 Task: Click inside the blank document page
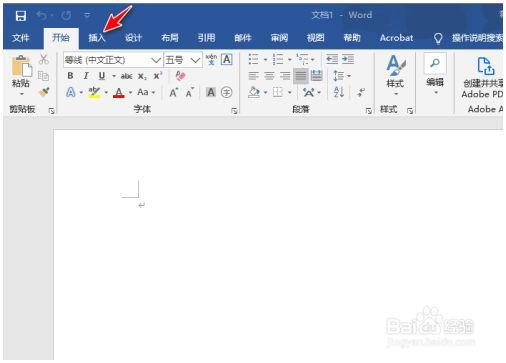click(x=278, y=245)
